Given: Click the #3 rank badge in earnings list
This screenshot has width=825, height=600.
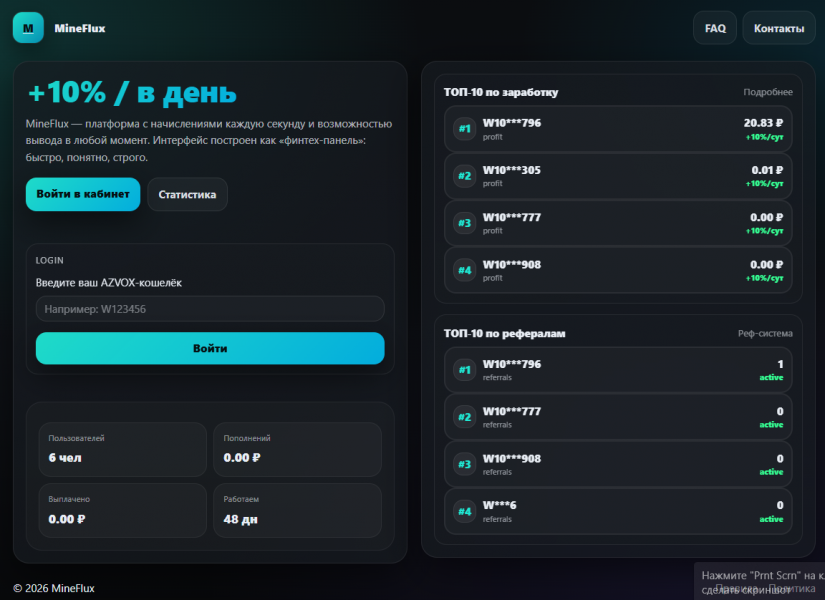Looking at the screenshot, I should [x=464, y=223].
